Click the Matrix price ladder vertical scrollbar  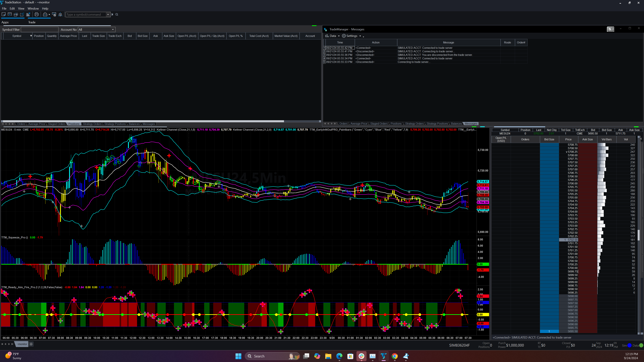(639, 235)
